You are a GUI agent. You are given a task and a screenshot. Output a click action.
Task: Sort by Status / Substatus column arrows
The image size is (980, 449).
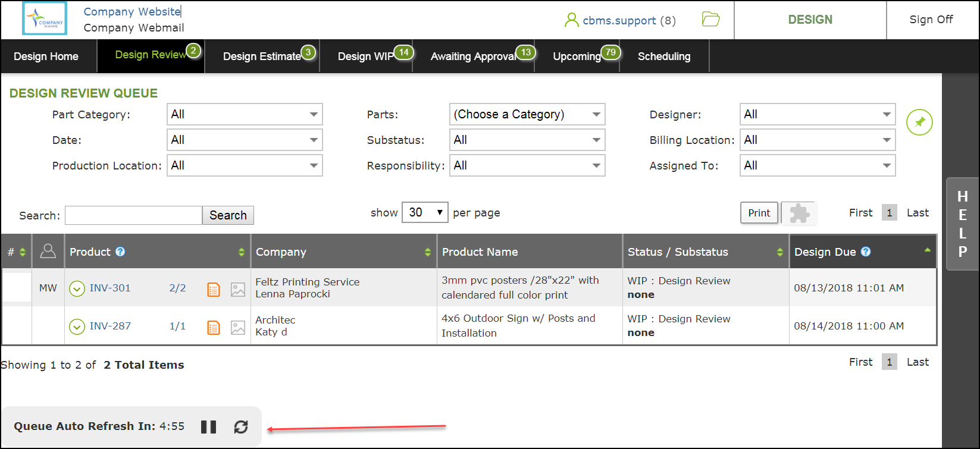[x=779, y=252]
